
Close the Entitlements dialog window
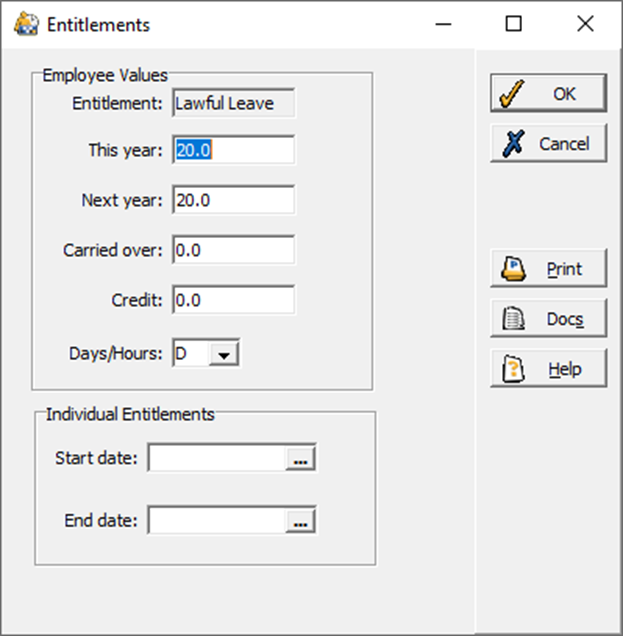click(x=585, y=24)
